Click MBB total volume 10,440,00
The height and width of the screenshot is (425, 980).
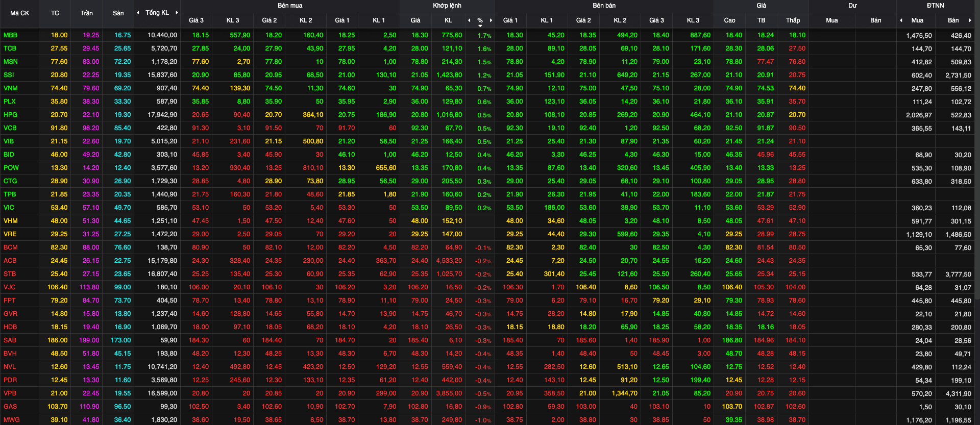[162, 35]
